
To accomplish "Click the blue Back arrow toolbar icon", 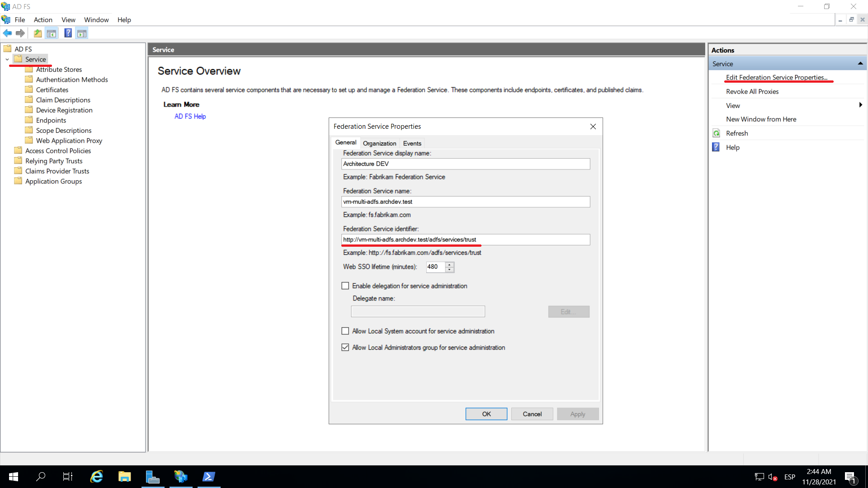I will [x=7, y=33].
